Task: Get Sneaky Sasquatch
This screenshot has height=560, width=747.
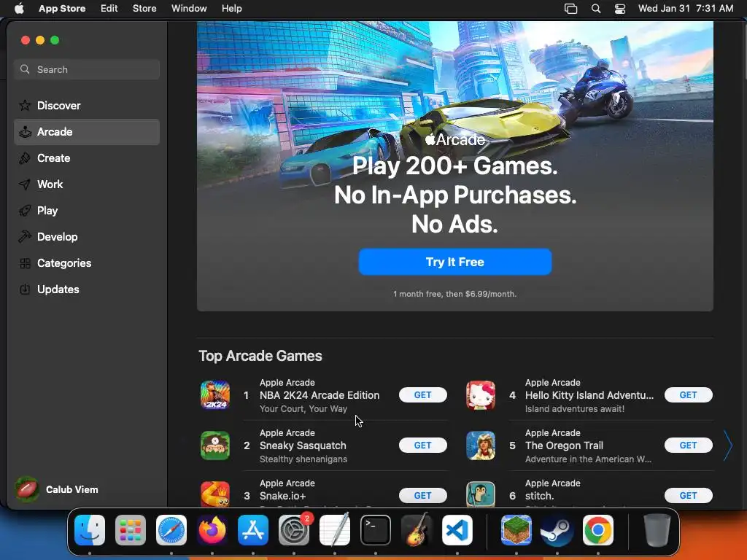Action: (x=422, y=446)
